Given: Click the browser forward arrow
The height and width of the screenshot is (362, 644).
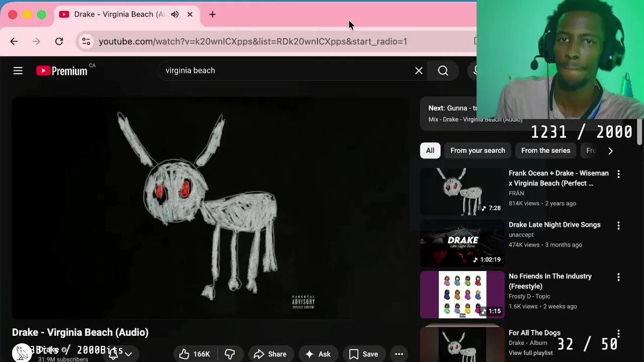Looking at the screenshot, I should pos(36,41).
